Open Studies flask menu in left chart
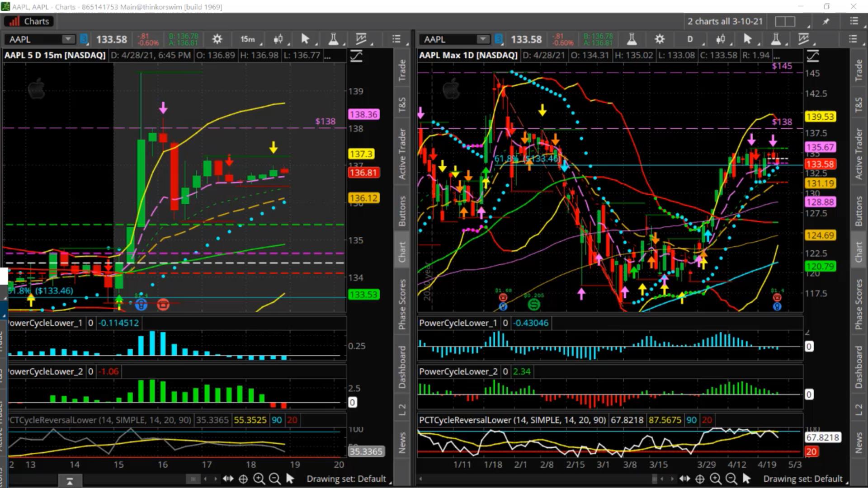This screenshot has width=868, height=488. (x=333, y=39)
